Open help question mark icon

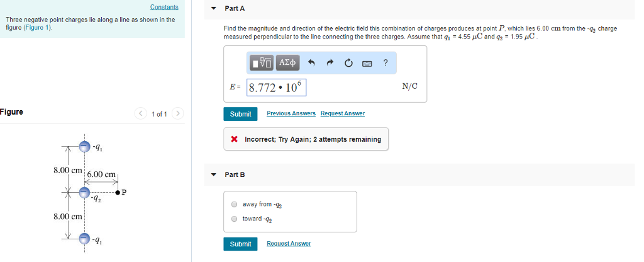[x=386, y=62]
